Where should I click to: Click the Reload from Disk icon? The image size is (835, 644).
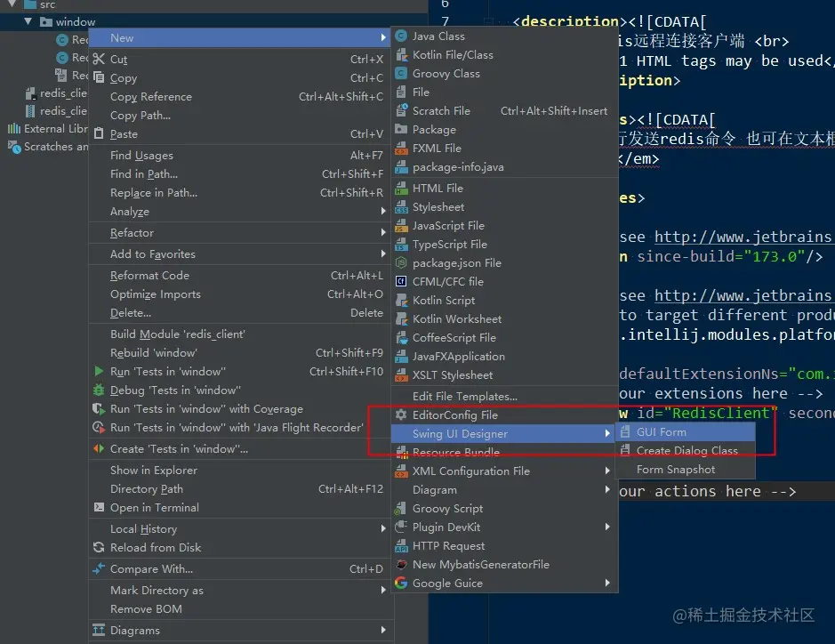tap(99, 548)
